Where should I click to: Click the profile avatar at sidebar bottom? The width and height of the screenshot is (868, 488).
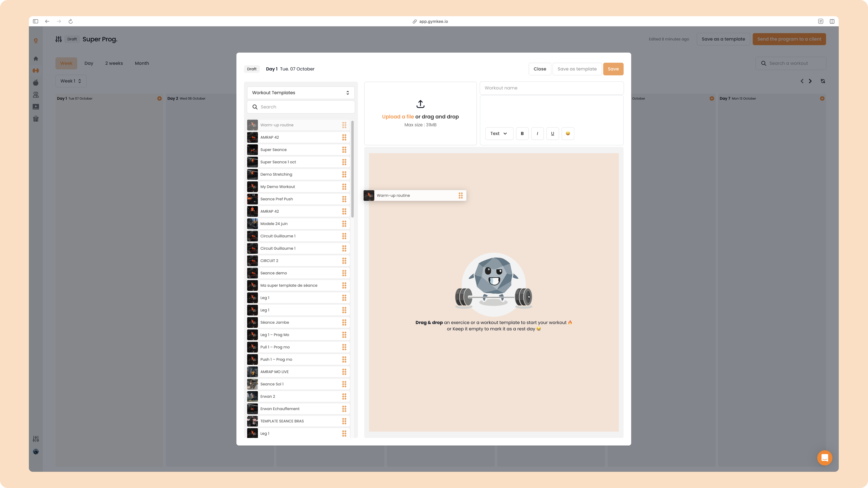tap(36, 452)
